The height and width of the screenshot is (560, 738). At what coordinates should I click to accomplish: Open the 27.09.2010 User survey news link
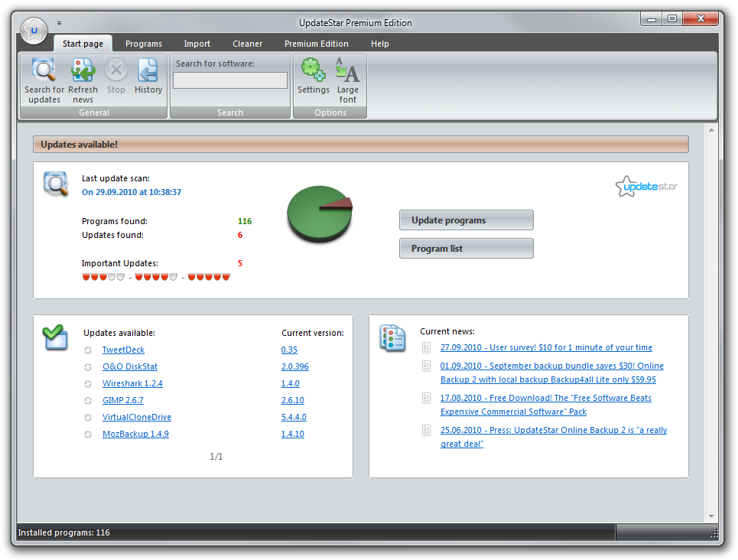coord(547,347)
